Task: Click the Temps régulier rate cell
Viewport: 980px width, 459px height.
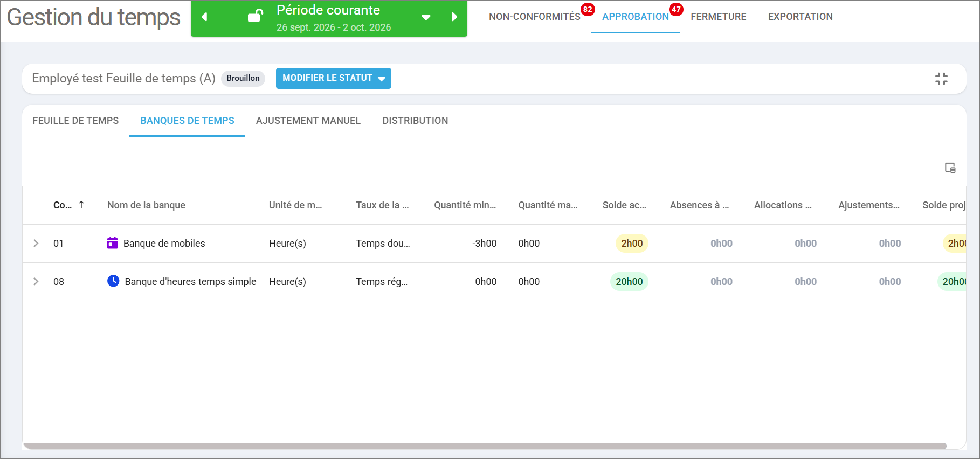Action: point(382,282)
